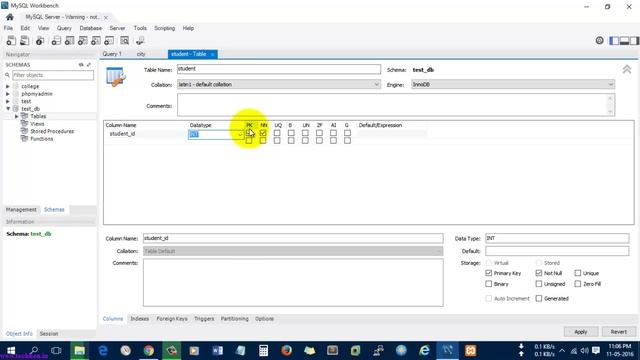Close the MySQL Server connection tab
The height and width of the screenshot is (360, 640).
click(106, 17)
